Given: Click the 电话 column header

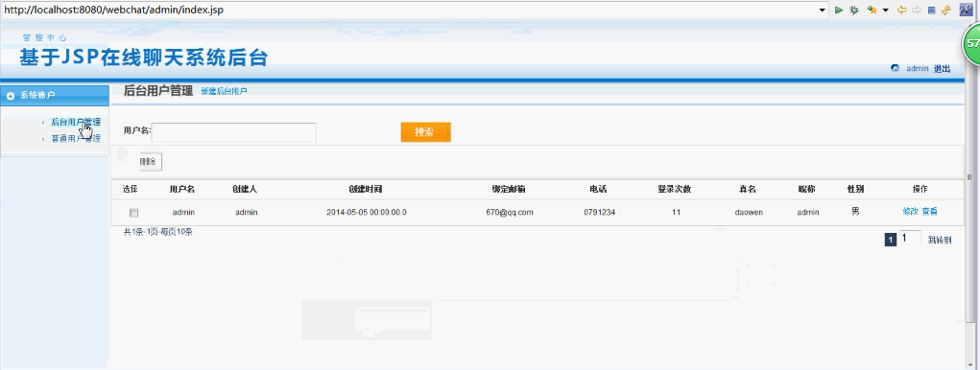Looking at the screenshot, I should click(598, 189).
